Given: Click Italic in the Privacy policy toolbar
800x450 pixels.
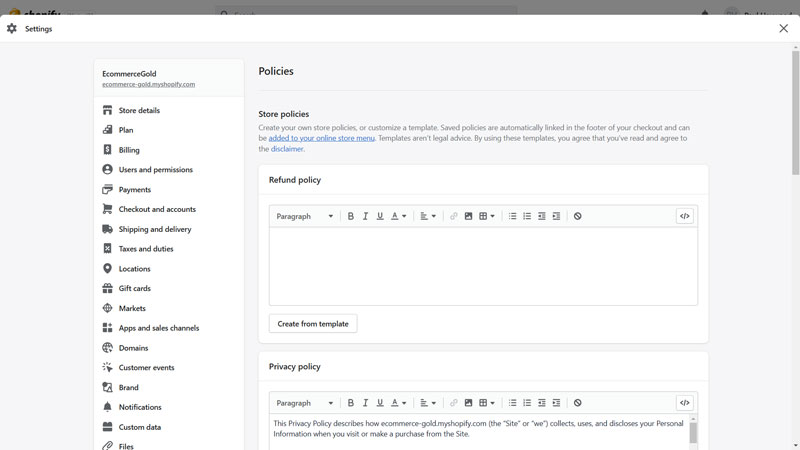Looking at the screenshot, I should click(365, 403).
